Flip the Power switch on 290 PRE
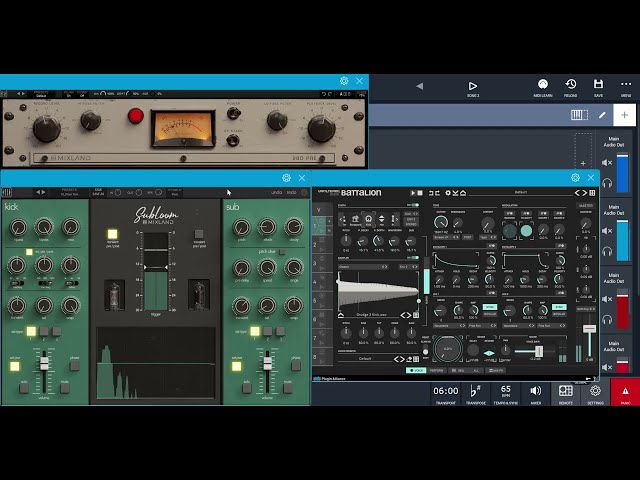The height and width of the screenshot is (480, 640). pyautogui.click(x=233, y=113)
